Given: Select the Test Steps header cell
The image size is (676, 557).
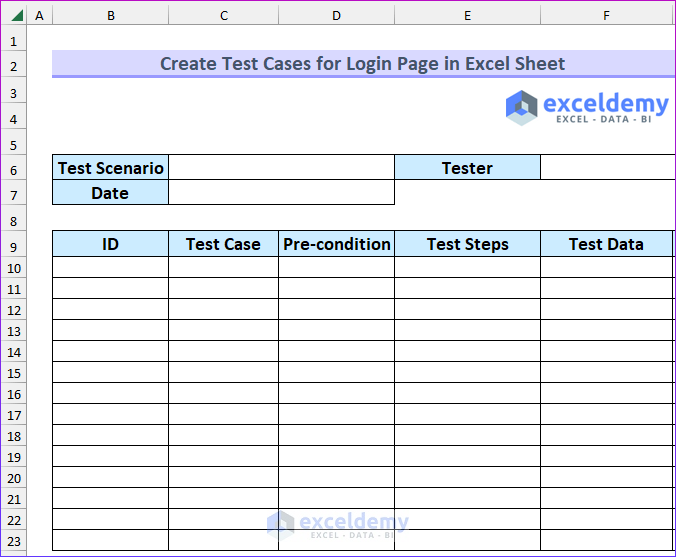Looking at the screenshot, I should pyautogui.click(x=467, y=244).
